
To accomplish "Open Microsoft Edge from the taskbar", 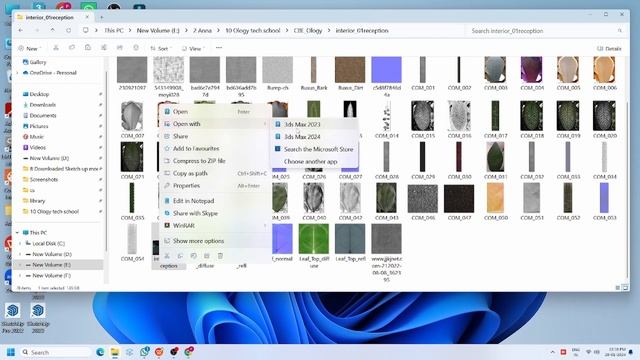I will pyautogui.click(x=100, y=352).
